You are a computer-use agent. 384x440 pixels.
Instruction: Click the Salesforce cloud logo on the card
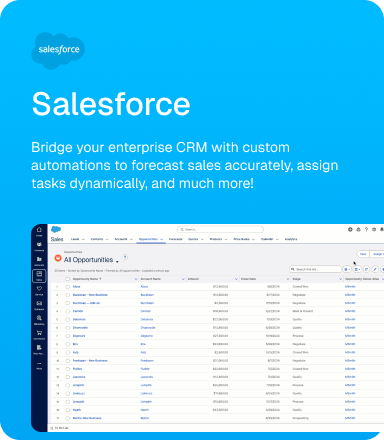click(x=58, y=50)
